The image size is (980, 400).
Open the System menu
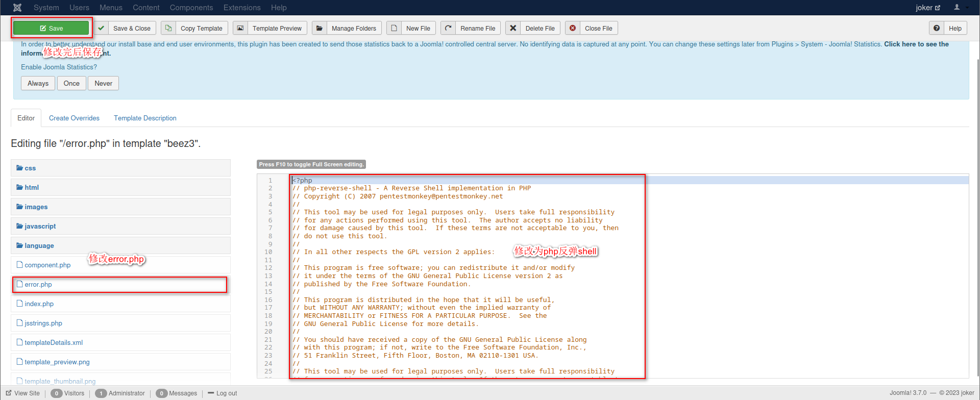pos(46,8)
